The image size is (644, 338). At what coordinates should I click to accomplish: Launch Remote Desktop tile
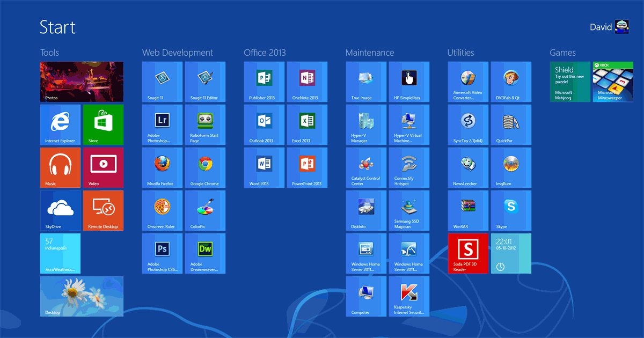103,210
